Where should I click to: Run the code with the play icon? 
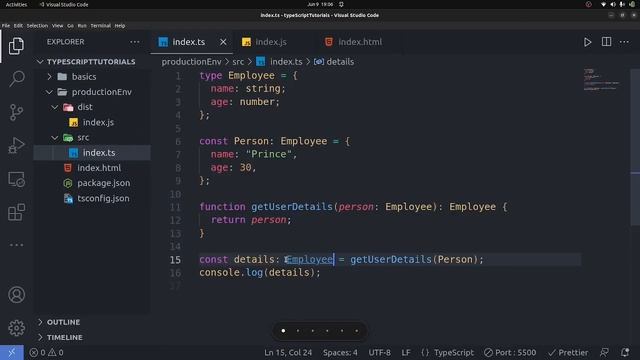click(587, 42)
